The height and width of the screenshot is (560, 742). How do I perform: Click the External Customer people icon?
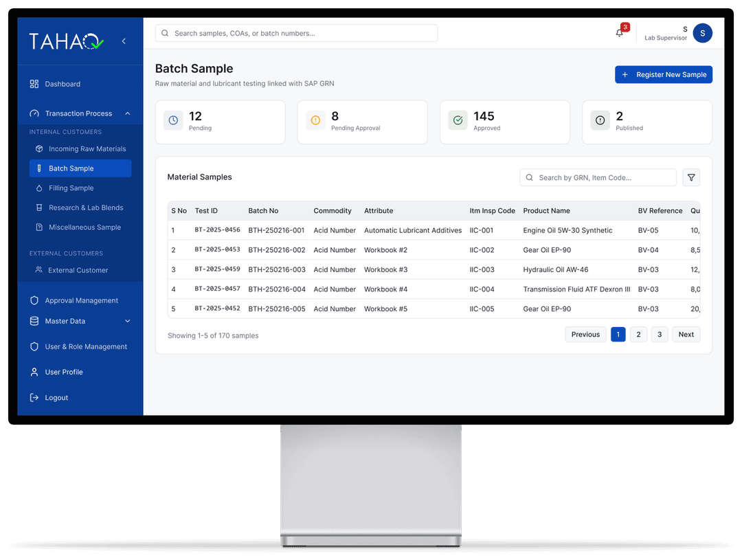38,270
